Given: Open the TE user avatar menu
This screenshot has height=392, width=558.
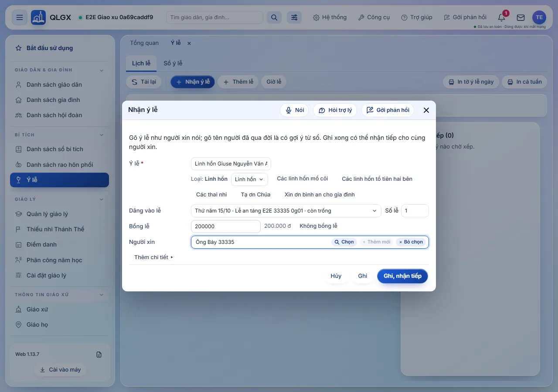Looking at the screenshot, I should point(539,17).
